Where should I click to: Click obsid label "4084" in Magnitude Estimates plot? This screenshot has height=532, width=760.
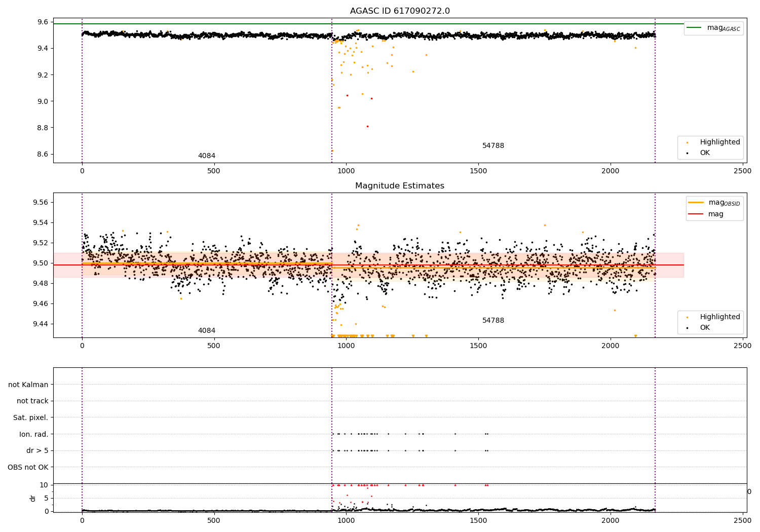[x=207, y=331]
